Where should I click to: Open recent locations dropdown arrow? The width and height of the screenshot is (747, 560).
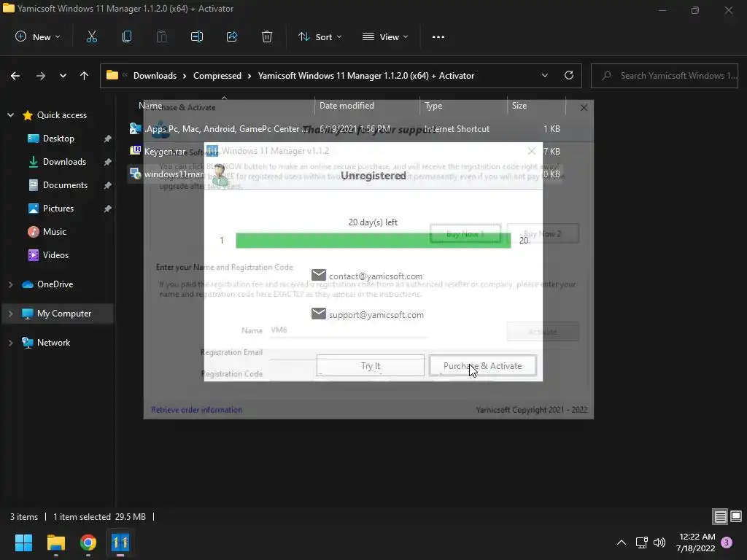tap(63, 76)
